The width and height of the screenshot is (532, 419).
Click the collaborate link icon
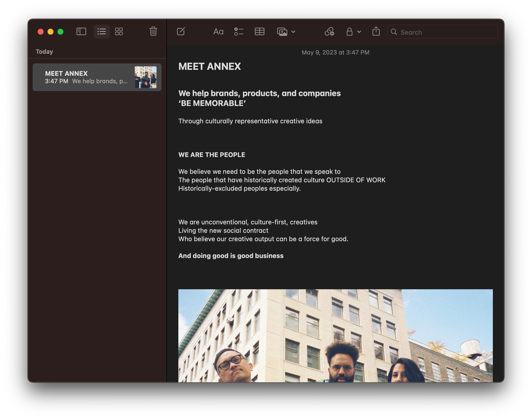(x=329, y=32)
